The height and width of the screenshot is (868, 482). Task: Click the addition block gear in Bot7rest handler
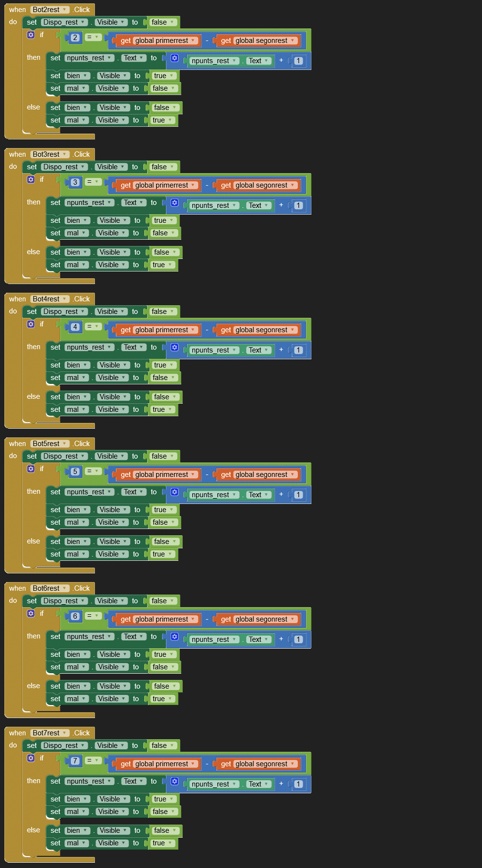174,781
